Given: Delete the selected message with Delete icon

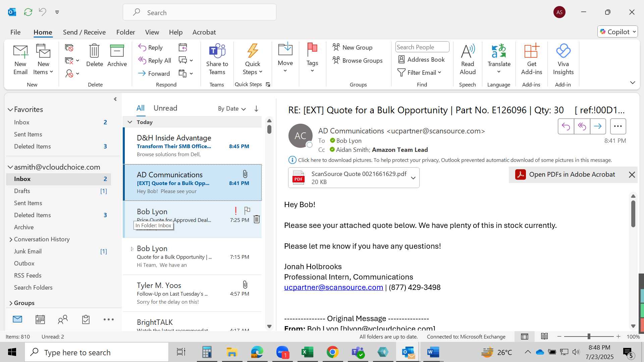Looking at the screenshot, I should tap(94, 56).
